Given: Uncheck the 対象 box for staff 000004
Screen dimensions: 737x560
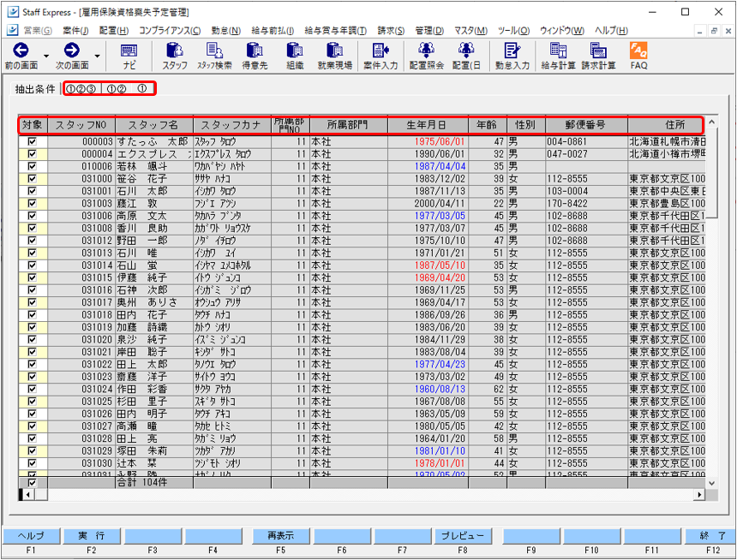Looking at the screenshot, I should (x=32, y=153).
